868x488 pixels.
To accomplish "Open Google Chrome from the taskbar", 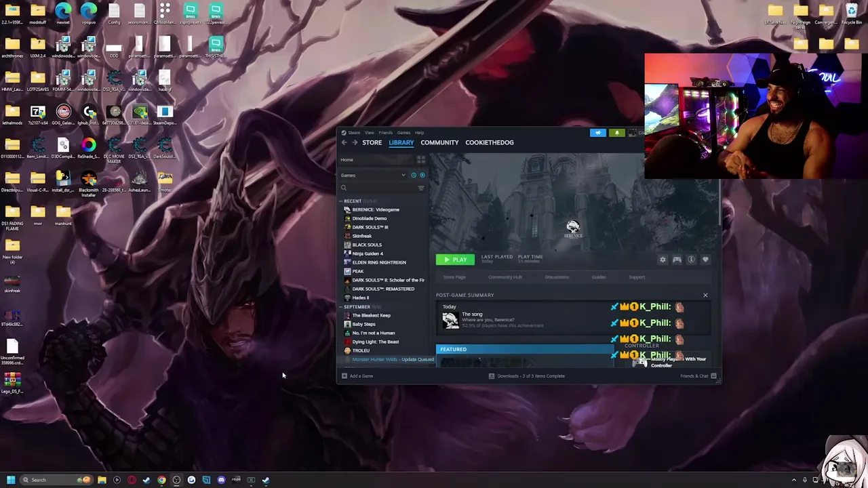I will point(161,480).
